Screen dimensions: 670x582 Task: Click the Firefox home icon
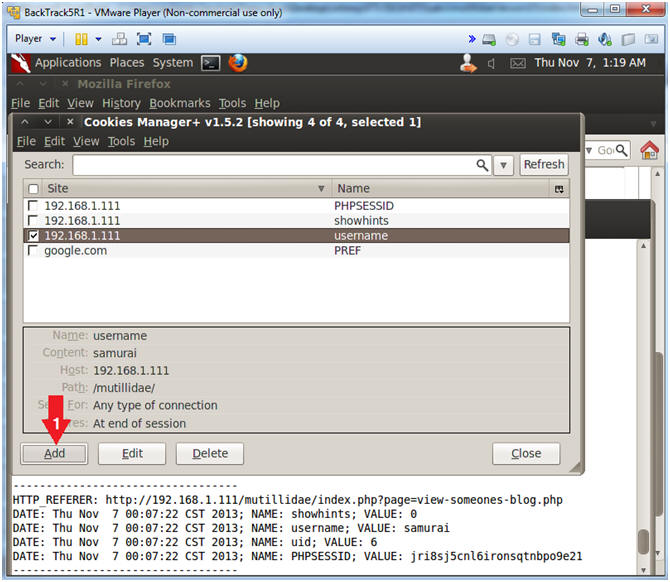(x=649, y=150)
